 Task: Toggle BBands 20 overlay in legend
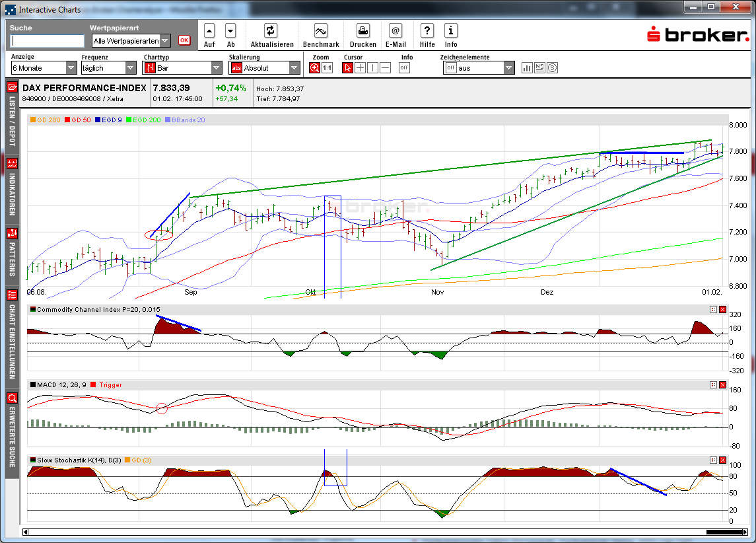coord(188,120)
